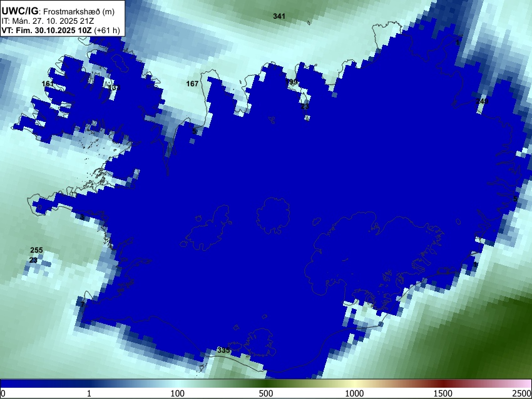Viewport: 532px width, 399px height.
Task: Click the 500 label on the colour scale
Action: [266, 393]
